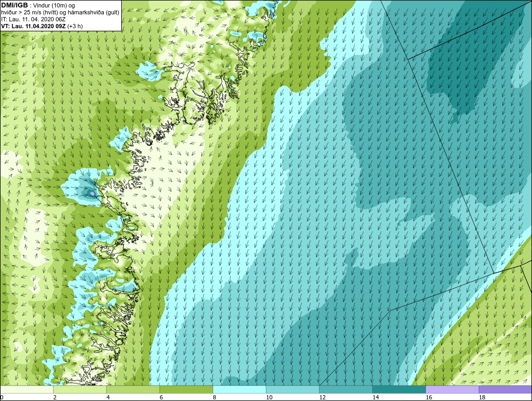Click the purple swatch above 18 m/s
Image resolution: width=532 pixels, height=401 pixels.
pyautogui.click(x=505, y=389)
